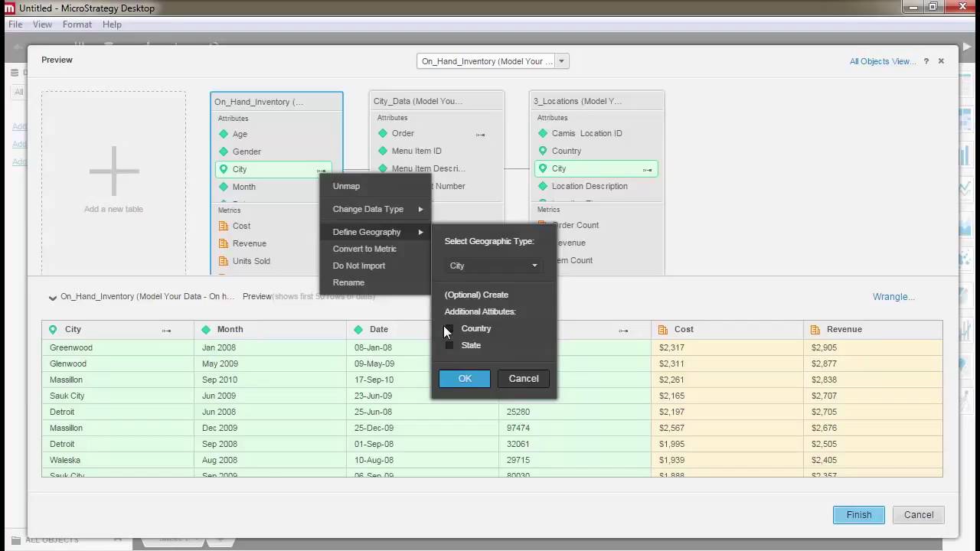Click the help question mark icon

coord(926,61)
